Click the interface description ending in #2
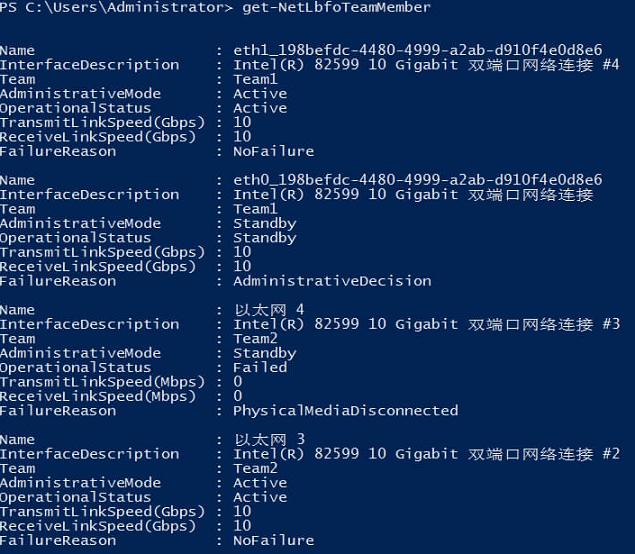 point(426,454)
